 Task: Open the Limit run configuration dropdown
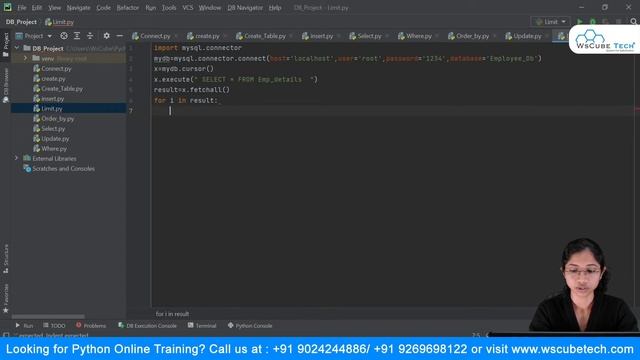pos(550,22)
